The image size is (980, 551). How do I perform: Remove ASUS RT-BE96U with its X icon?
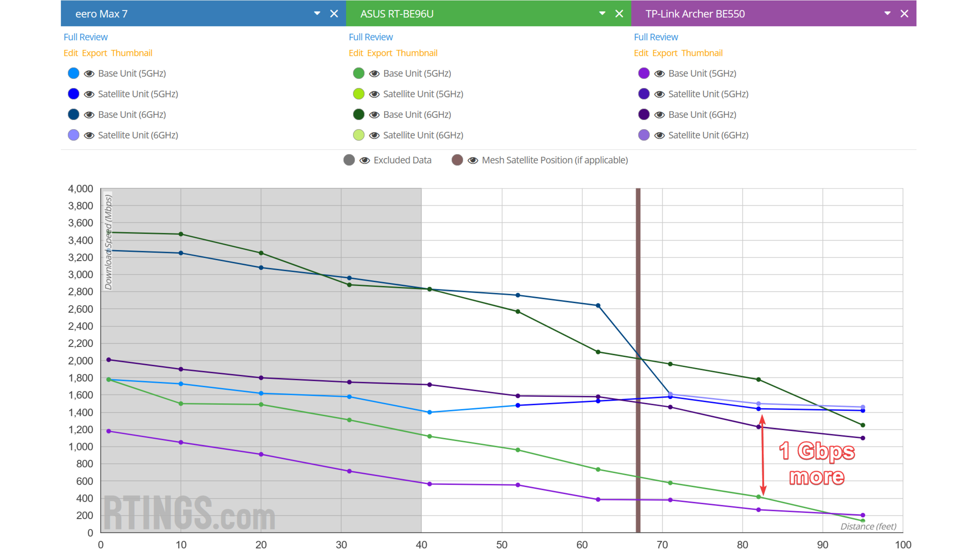point(619,14)
